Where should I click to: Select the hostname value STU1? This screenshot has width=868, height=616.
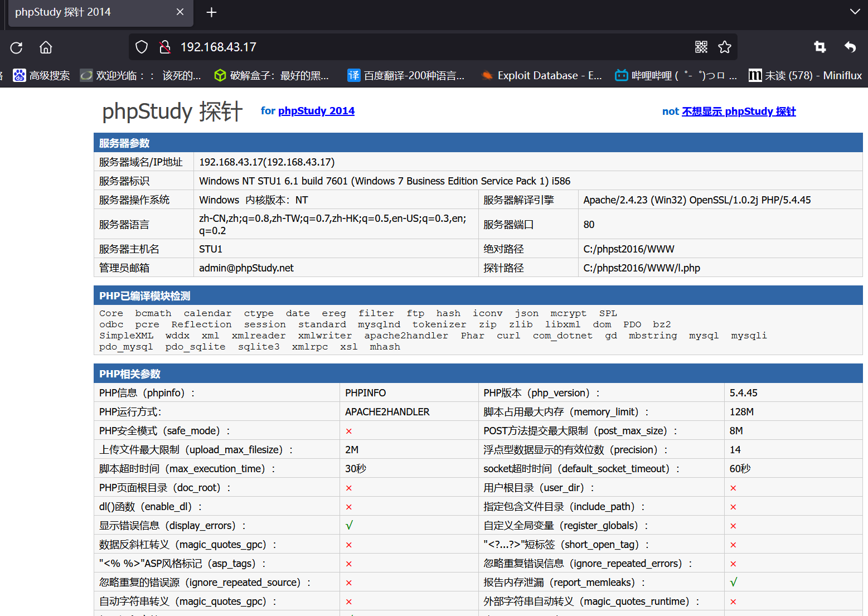click(x=211, y=249)
